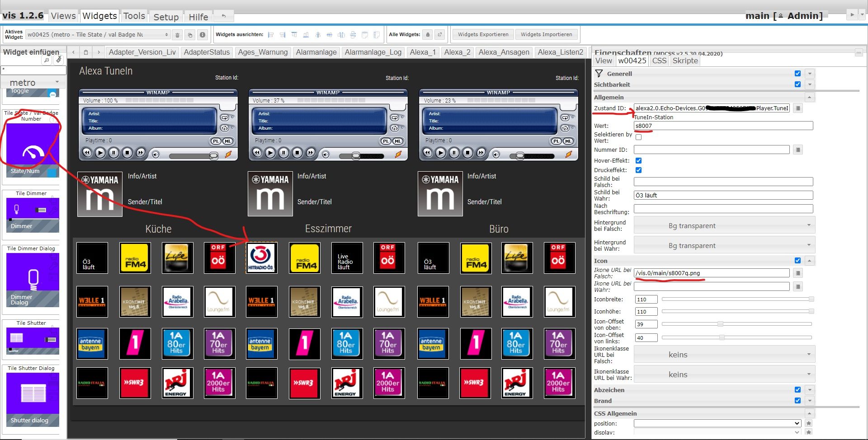Image resolution: width=868 pixels, height=440 pixels.
Task: Open Hintergrund bei Falsch dropdown
Action: [x=724, y=225]
